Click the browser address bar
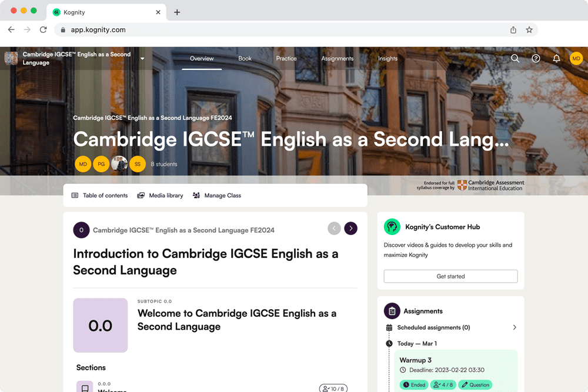588x392 pixels. [x=176, y=29]
